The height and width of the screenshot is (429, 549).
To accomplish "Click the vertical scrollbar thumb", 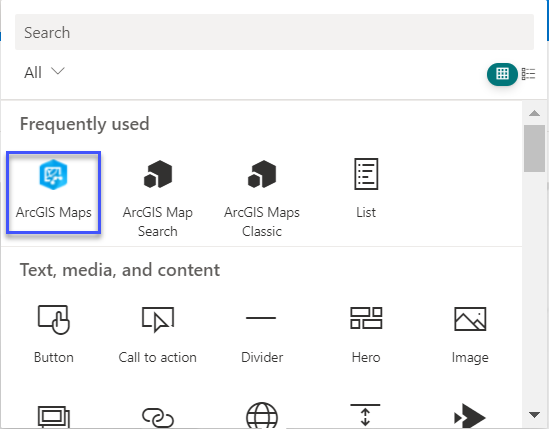I will coord(534,148).
